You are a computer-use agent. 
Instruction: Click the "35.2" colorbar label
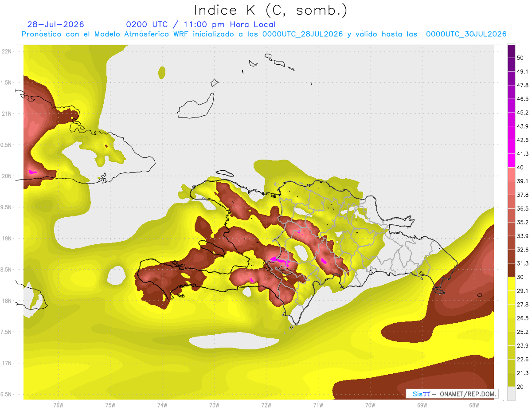tap(522, 222)
